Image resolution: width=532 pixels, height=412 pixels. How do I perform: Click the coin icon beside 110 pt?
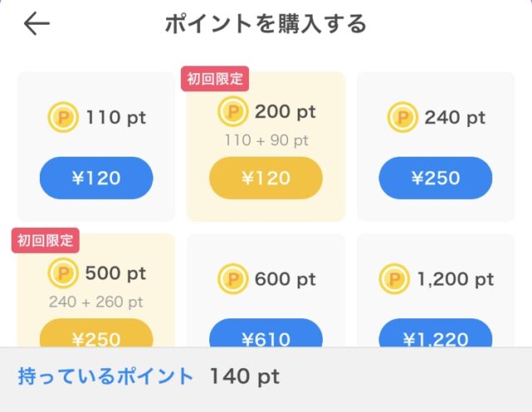63,119
